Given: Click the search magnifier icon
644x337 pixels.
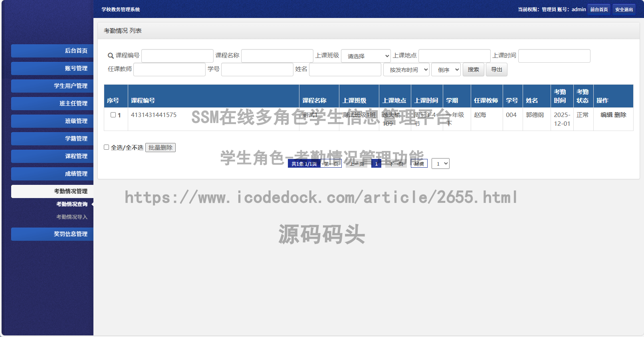Looking at the screenshot, I should click(111, 56).
